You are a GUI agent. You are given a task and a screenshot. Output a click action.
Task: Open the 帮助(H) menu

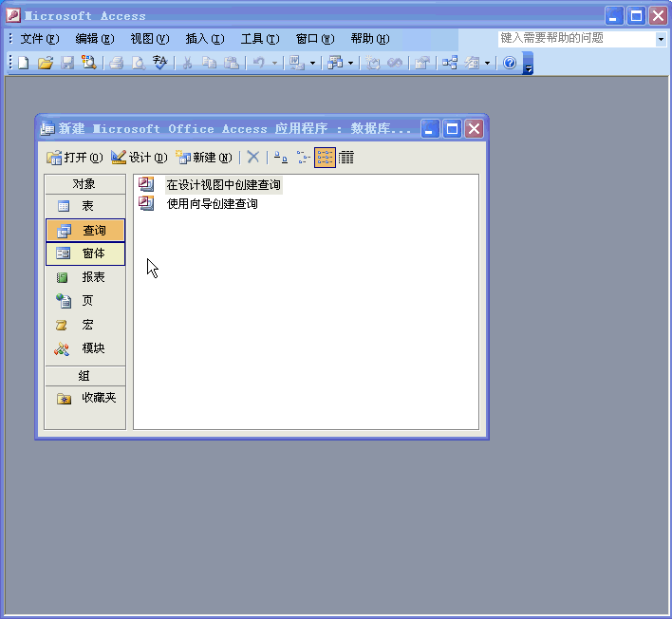tap(370, 39)
